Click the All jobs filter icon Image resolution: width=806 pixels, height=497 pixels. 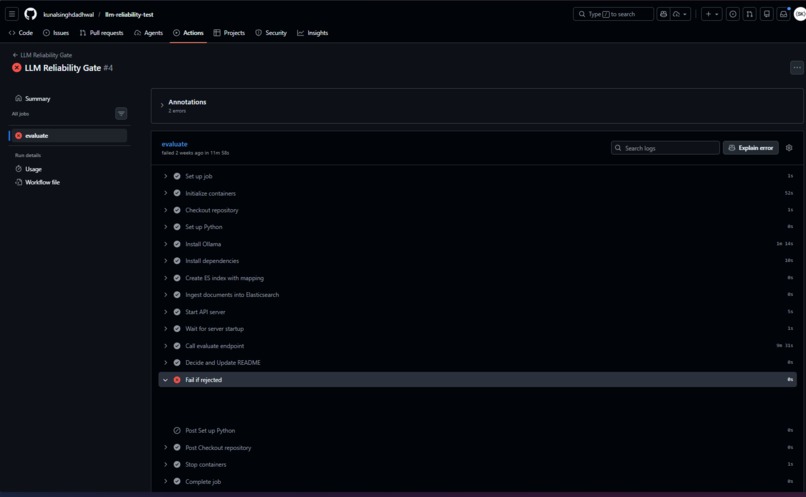pos(121,114)
